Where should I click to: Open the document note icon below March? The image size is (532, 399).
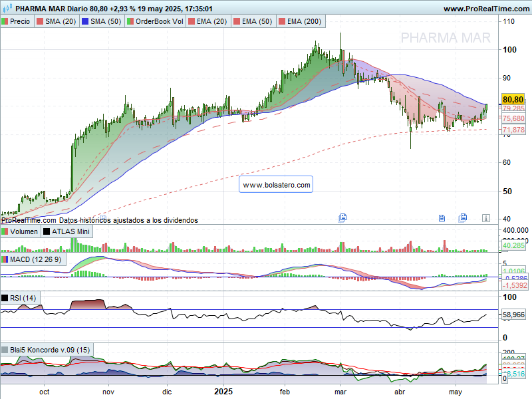(x=342, y=217)
